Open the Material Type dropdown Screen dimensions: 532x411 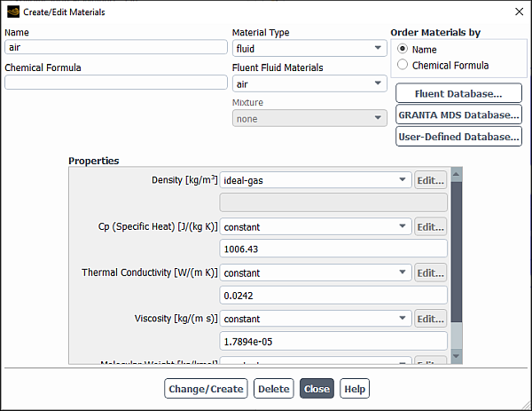click(x=308, y=49)
